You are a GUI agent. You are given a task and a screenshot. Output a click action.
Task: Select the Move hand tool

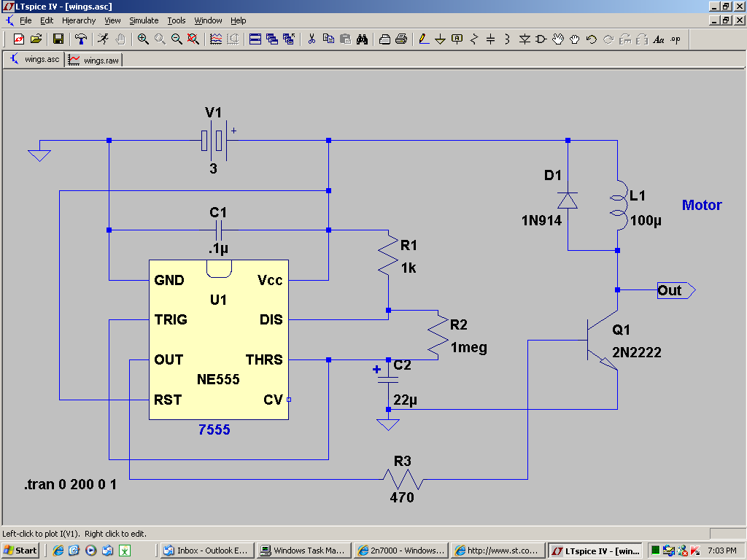tap(558, 39)
